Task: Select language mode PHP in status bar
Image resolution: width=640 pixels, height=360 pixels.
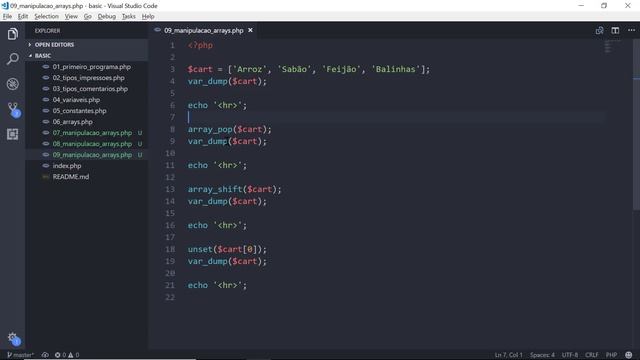Action: (x=611, y=355)
